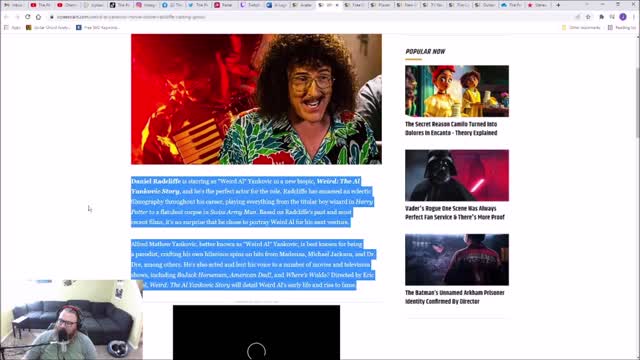This screenshot has width=640, height=360.
Task: Open the browser home page
Action: click(x=38, y=17)
